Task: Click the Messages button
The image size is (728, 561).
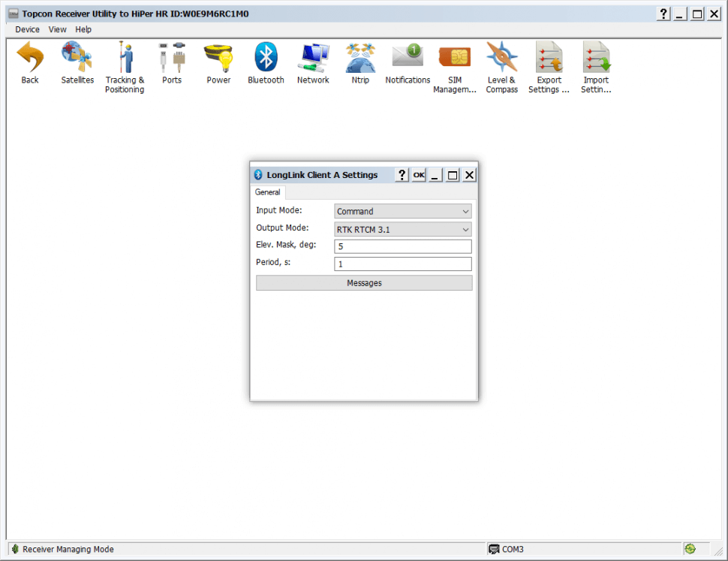Action: pyautogui.click(x=364, y=283)
